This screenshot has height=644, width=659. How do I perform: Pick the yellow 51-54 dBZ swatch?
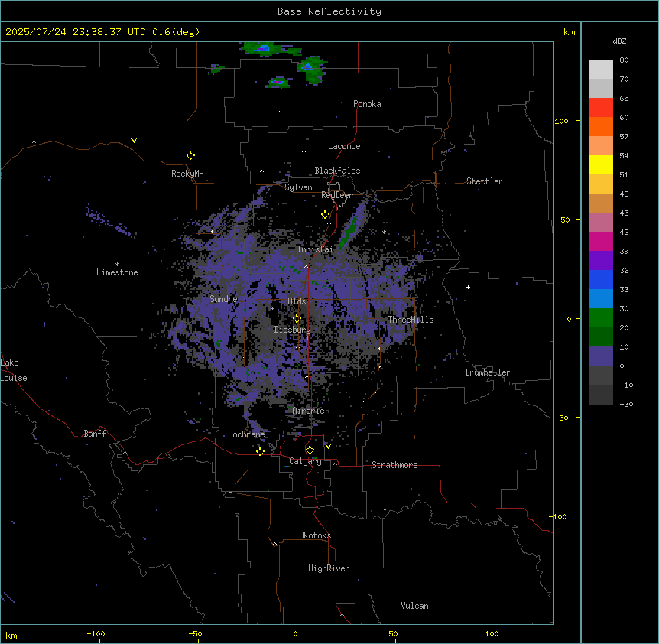[601, 164]
